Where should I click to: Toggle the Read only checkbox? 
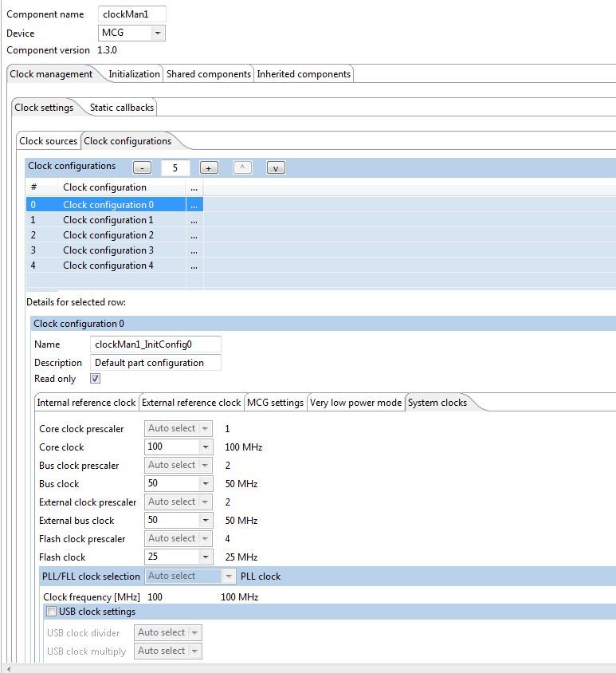pos(96,379)
